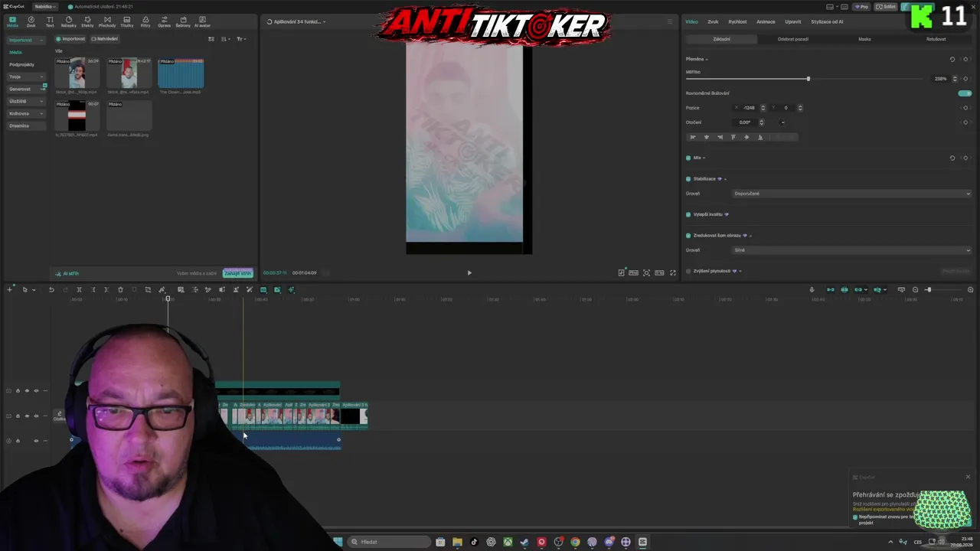Click the Windows taskbar Hledat search box
The height and width of the screenshot is (551, 980).
pyautogui.click(x=389, y=542)
